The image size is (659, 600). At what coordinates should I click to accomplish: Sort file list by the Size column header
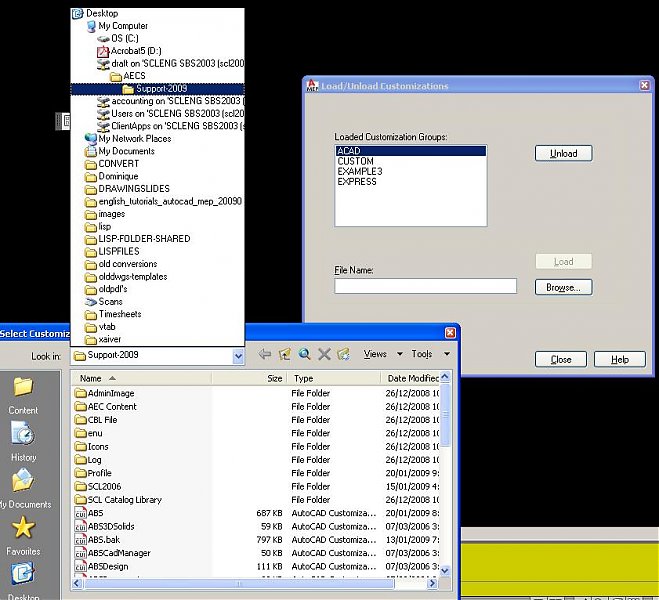click(x=250, y=378)
